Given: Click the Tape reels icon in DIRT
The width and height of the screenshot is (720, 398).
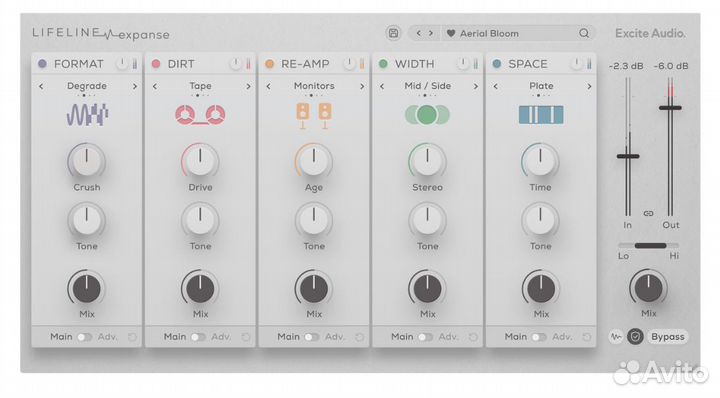Looking at the screenshot, I should (x=200, y=114).
